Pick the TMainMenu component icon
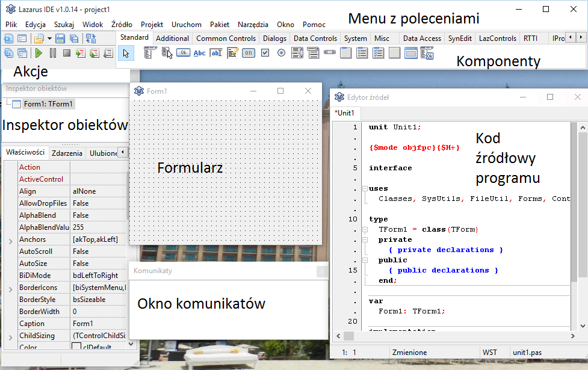588x370 pixels. [150, 53]
